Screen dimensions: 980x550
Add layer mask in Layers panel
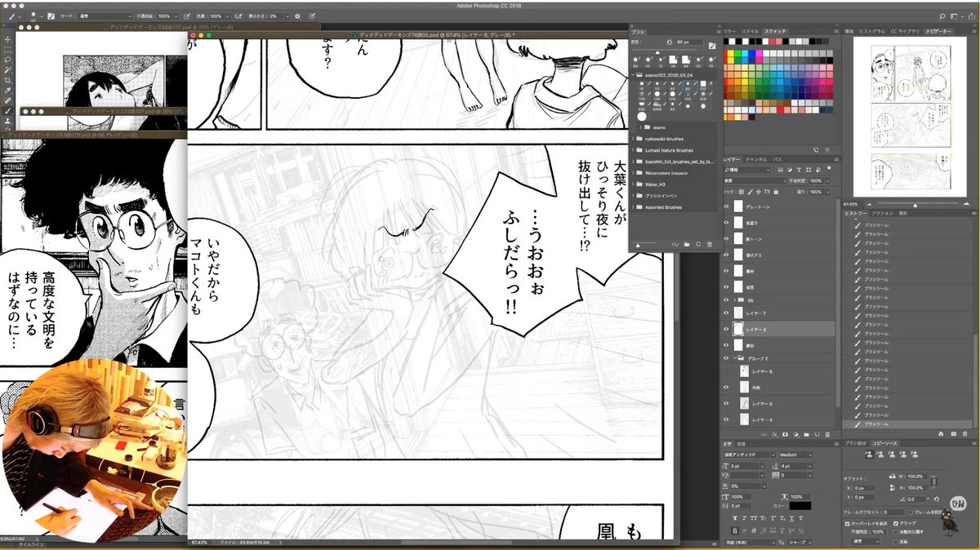785,434
